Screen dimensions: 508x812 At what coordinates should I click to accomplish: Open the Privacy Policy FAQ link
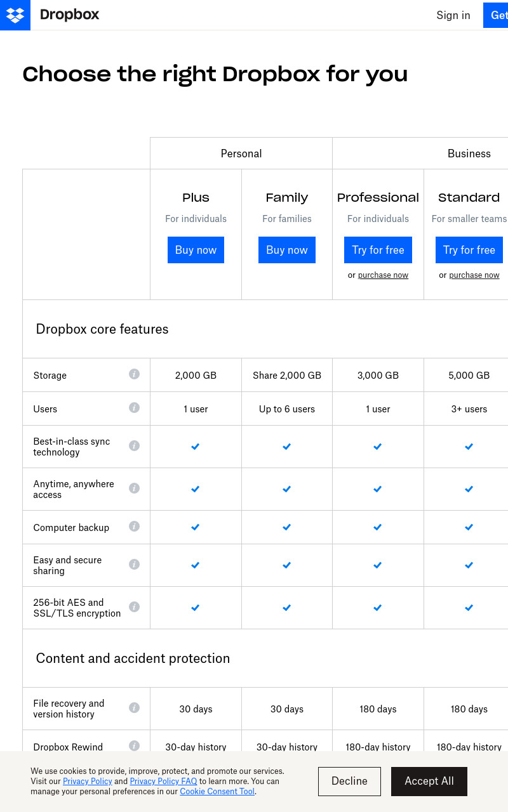click(163, 782)
